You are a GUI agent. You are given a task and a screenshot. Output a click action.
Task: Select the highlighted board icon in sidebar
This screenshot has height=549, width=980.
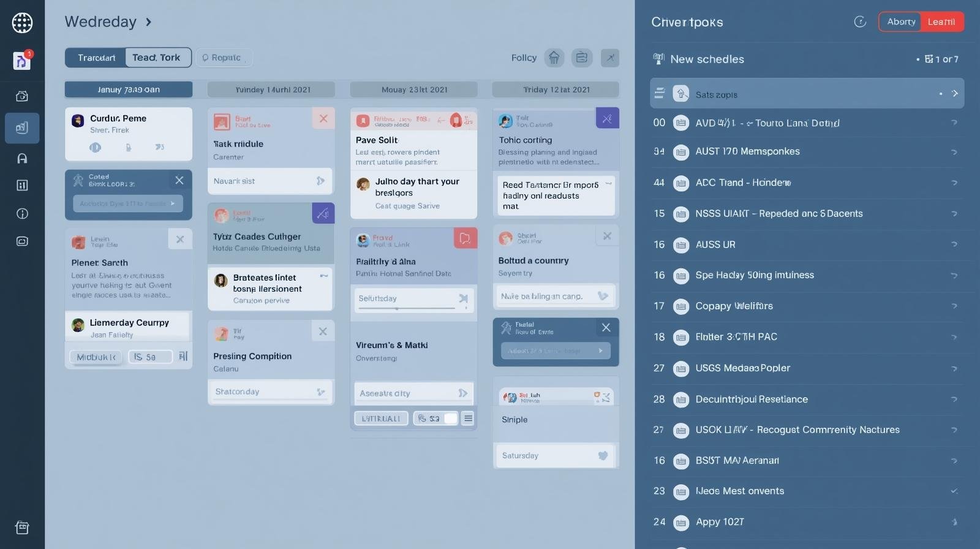pos(22,127)
